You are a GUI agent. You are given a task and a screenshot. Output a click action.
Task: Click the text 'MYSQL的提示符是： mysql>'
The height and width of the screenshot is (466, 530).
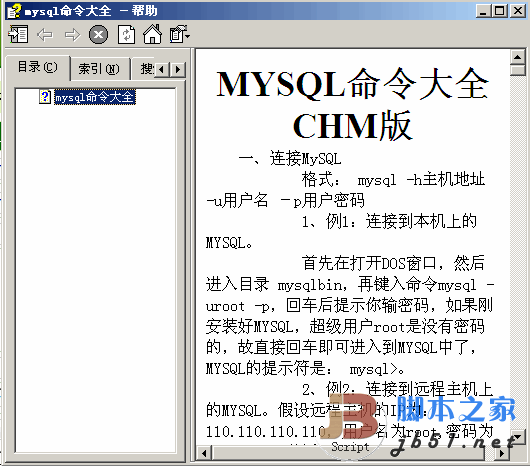tap(302, 368)
